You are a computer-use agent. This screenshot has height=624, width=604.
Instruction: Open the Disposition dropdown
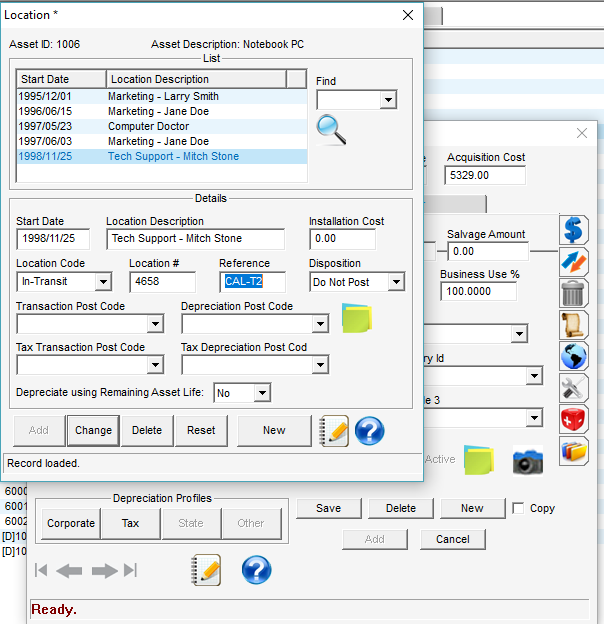pos(396,282)
